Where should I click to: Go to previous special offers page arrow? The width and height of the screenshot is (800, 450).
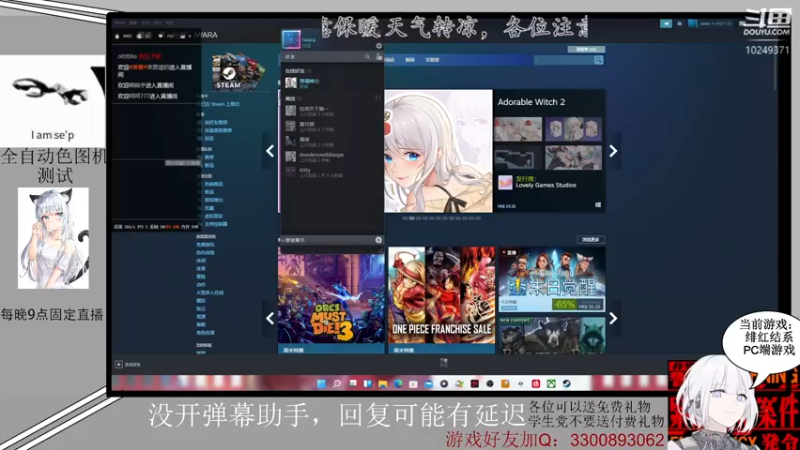coord(270,318)
